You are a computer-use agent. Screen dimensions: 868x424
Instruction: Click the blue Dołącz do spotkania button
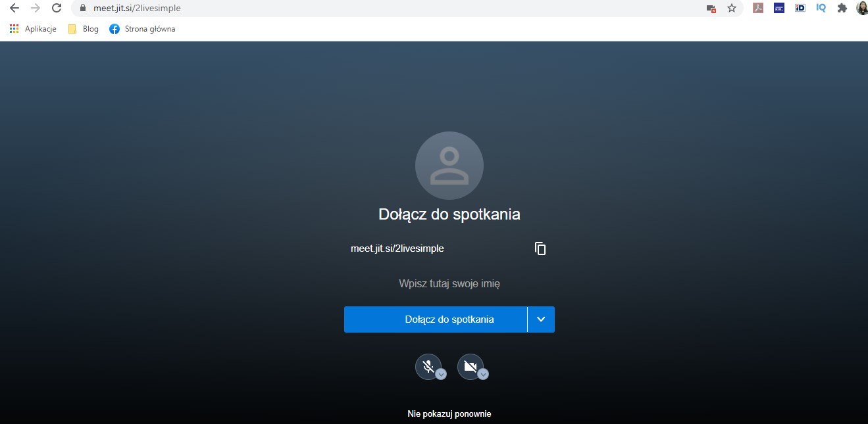pos(435,319)
